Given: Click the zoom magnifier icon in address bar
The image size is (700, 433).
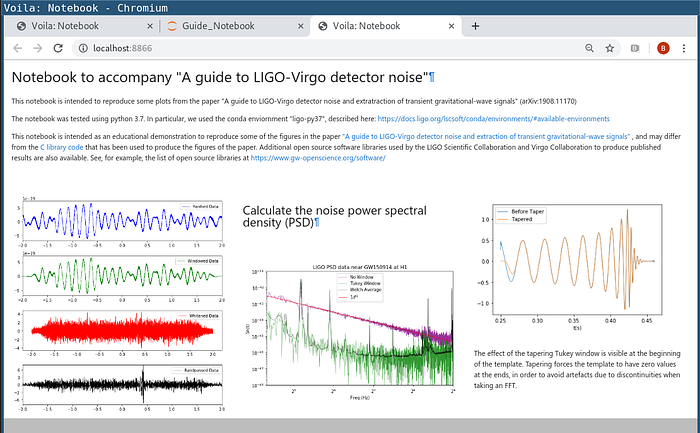Looking at the screenshot, I should tap(589, 48).
